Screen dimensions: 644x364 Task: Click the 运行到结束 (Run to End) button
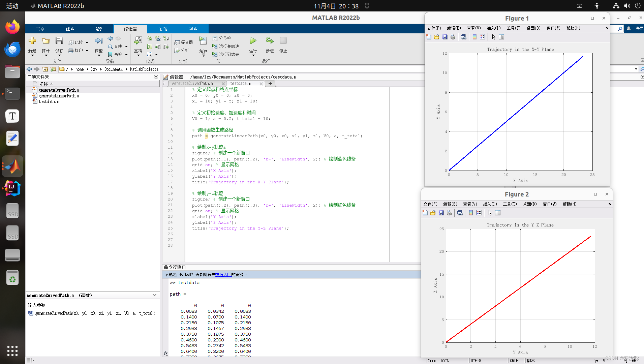click(x=226, y=55)
